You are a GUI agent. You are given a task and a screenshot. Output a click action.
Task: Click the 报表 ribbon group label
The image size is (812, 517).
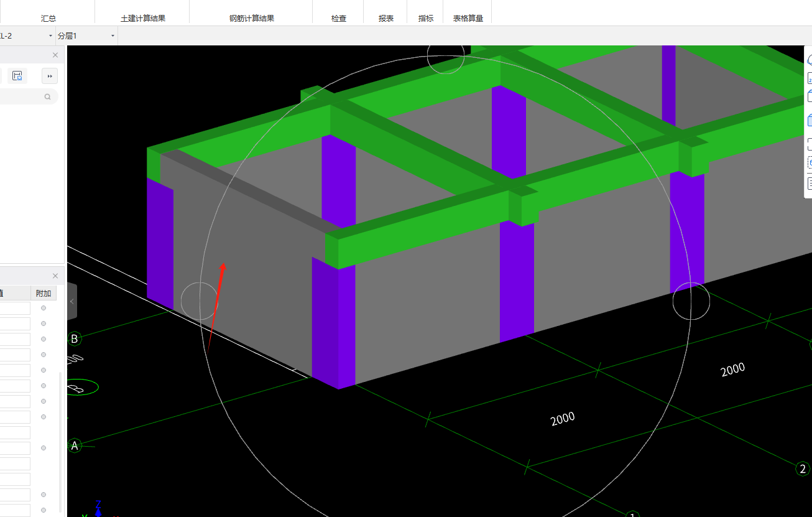pyautogui.click(x=386, y=19)
